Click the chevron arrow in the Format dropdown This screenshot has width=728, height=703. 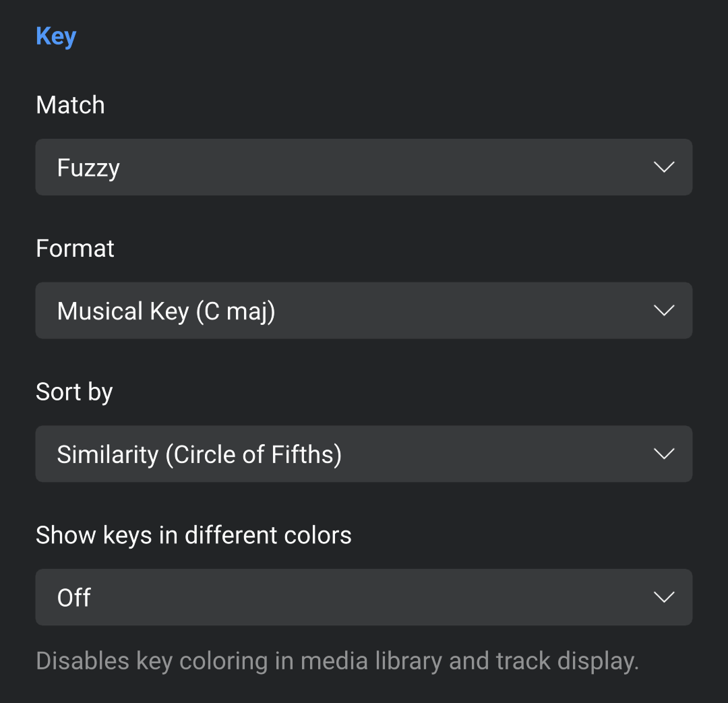pyautogui.click(x=664, y=311)
